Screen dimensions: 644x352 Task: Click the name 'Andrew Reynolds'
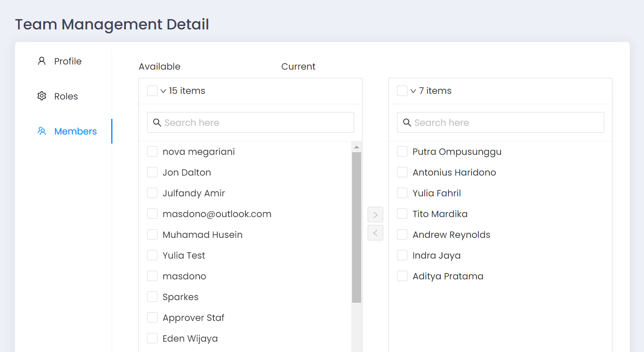[x=452, y=235]
